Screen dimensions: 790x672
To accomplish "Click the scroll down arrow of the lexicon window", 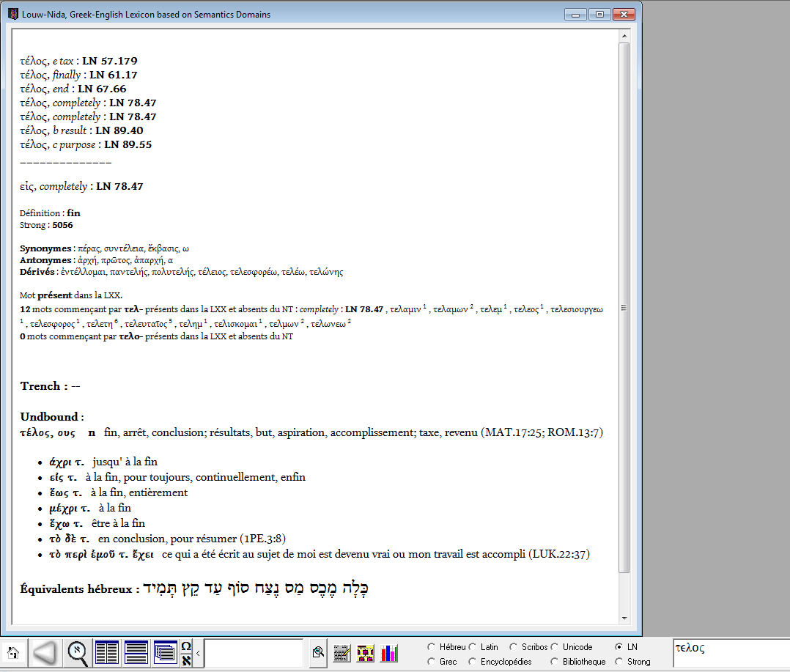I will pos(624,618).
